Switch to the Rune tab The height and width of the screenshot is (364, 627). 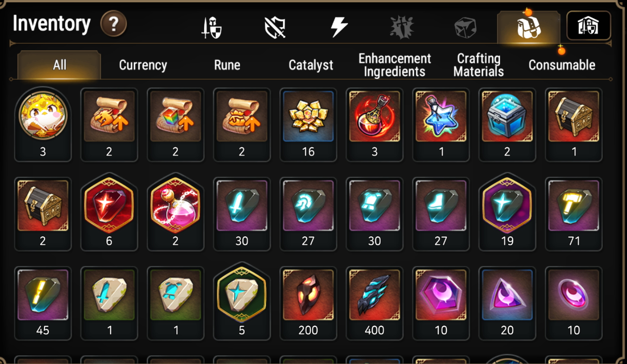(x=227, y=65)
